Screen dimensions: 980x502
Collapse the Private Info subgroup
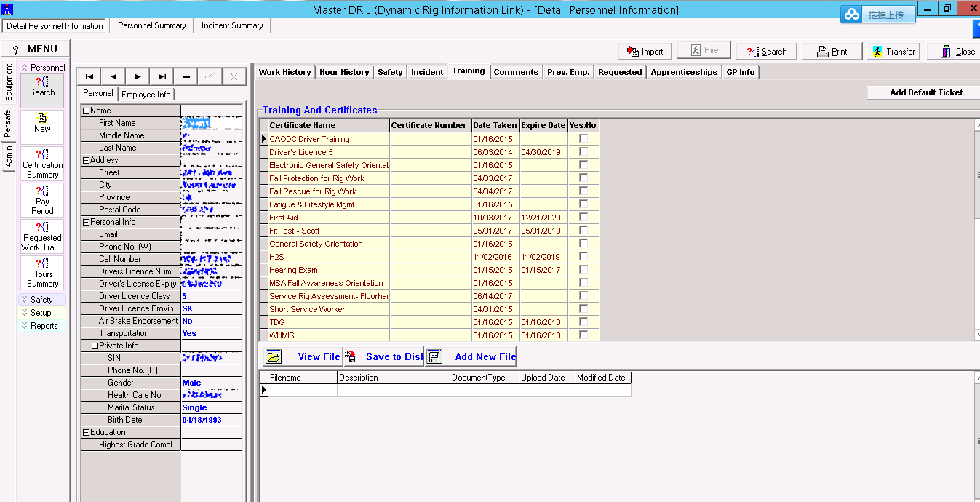[x=95, y=346]
